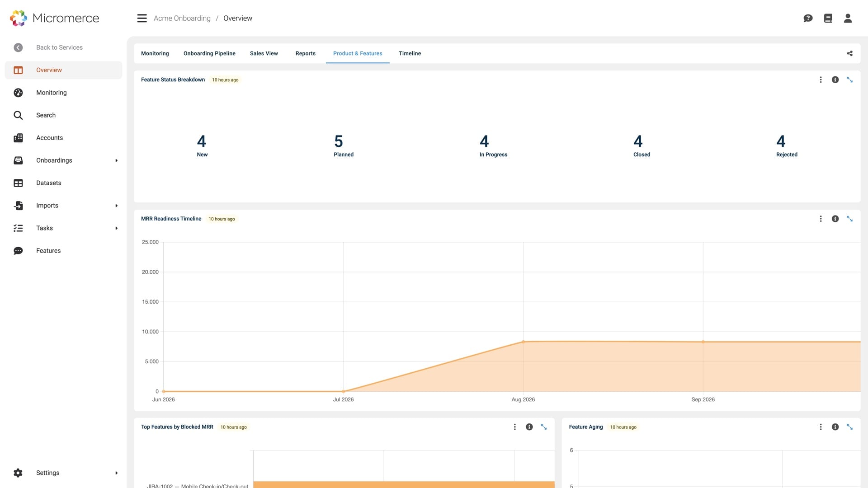This screenshot has width=868, height=488.
Task: Click the Back to Services arrow icon
Action: click(18, 47)
